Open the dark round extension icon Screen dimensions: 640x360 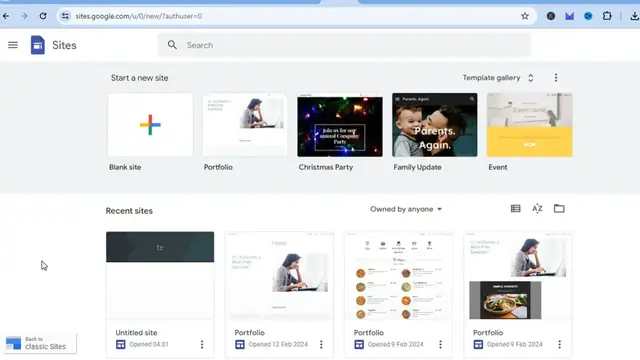point(551,16)
